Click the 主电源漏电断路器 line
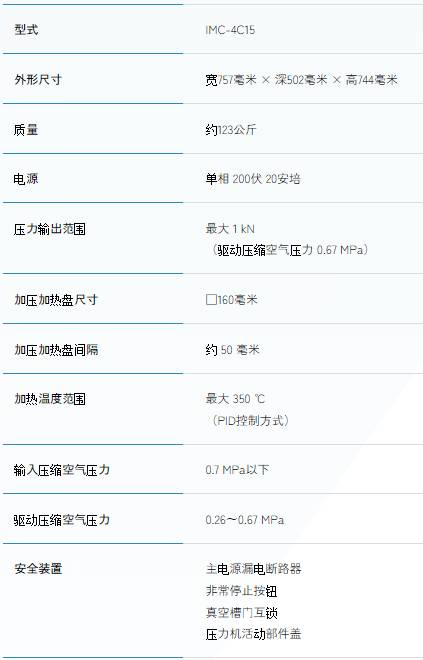 click(253, 569)
